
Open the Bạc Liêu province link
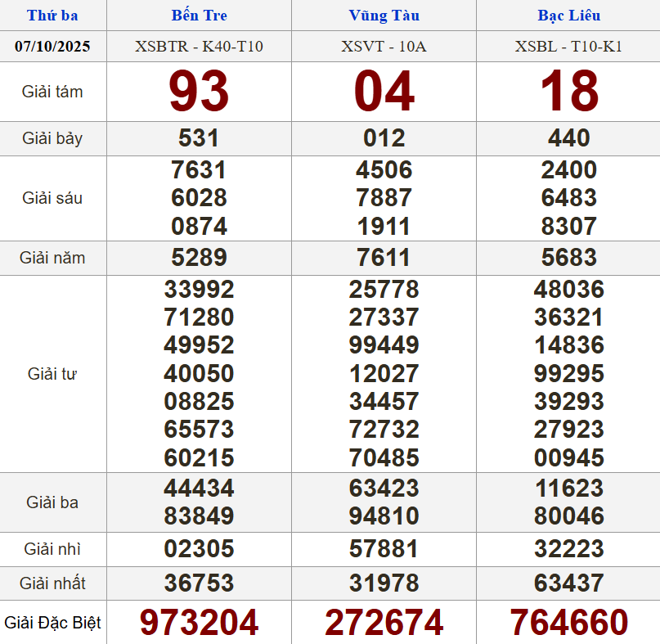click(568, 16)
